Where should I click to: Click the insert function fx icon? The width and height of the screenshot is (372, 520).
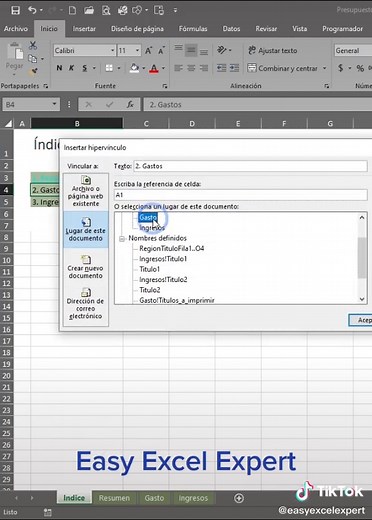(130, 105)
